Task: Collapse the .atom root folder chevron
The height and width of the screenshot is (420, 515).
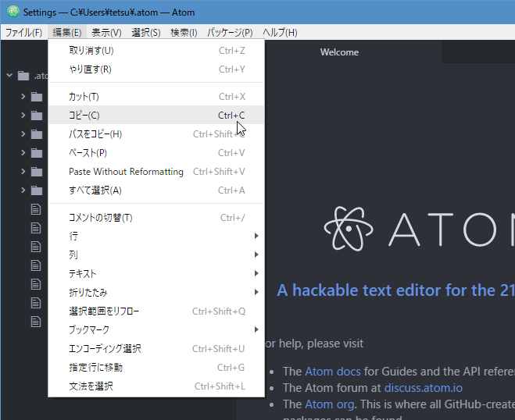Action: (x=9, y=76)
